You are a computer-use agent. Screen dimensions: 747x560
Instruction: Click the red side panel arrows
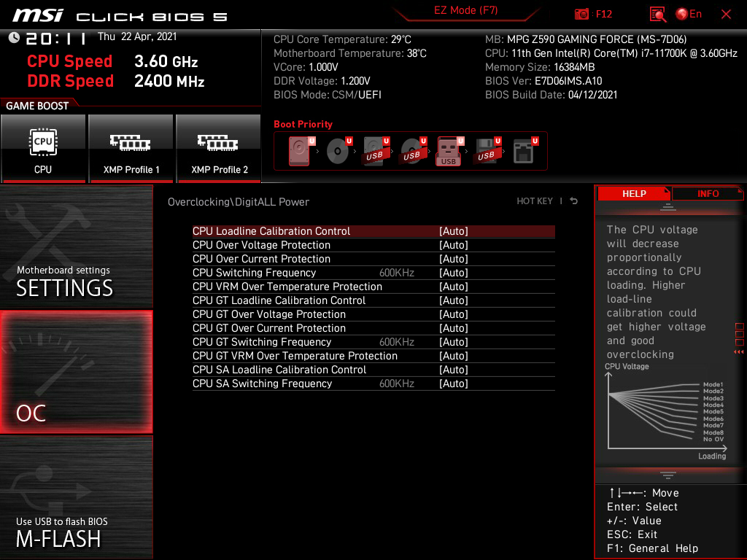coord(739,352)
